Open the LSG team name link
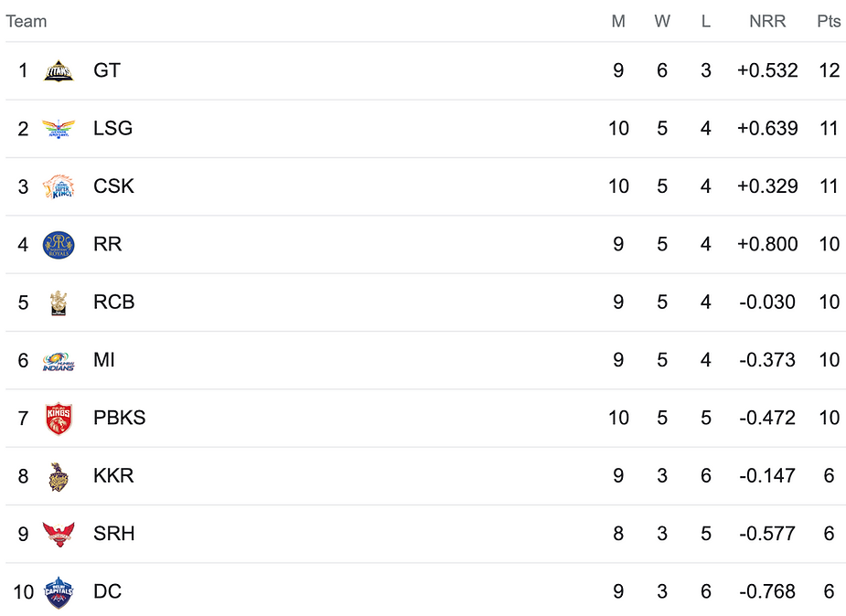 tap(112, 129)
